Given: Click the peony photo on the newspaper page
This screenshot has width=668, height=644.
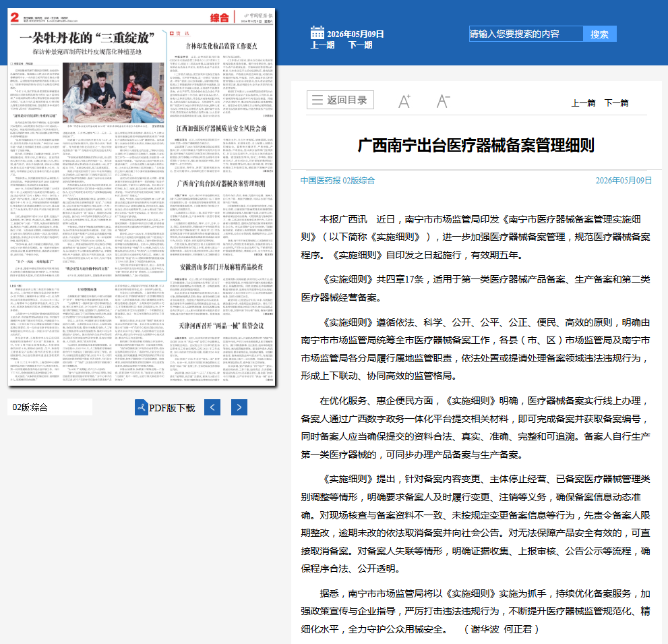Looking at the screenshot, I should (x=113, y=92).
